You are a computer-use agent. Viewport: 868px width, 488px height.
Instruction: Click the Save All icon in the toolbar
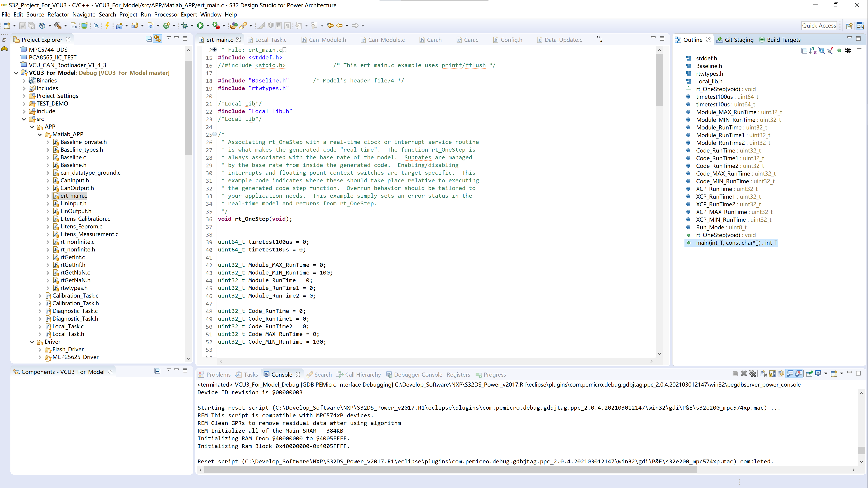tap(31, 25)
